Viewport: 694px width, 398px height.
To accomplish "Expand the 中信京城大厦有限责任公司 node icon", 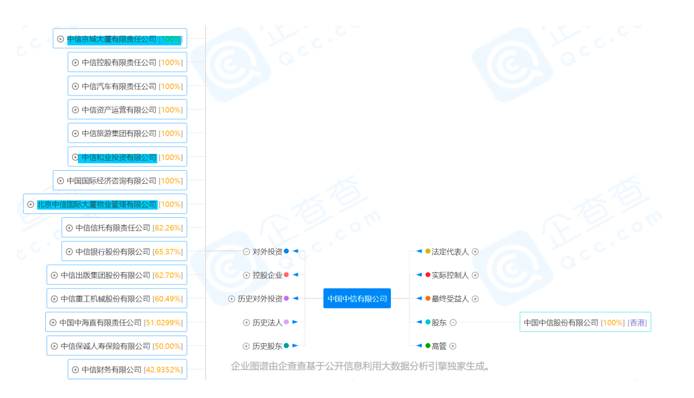I will [60, 39].
